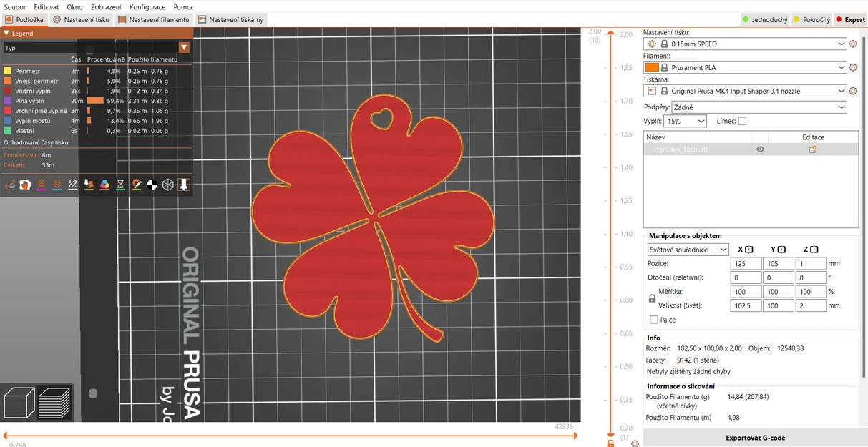Click Měřítka Y scale field
Viewport: 868px width, 447px height.
coord(779,292)
